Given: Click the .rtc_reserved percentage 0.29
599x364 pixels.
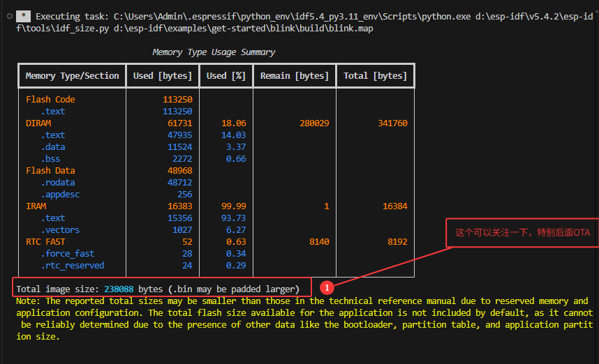Looking at the screenshot, I should [x=236, y=265].
